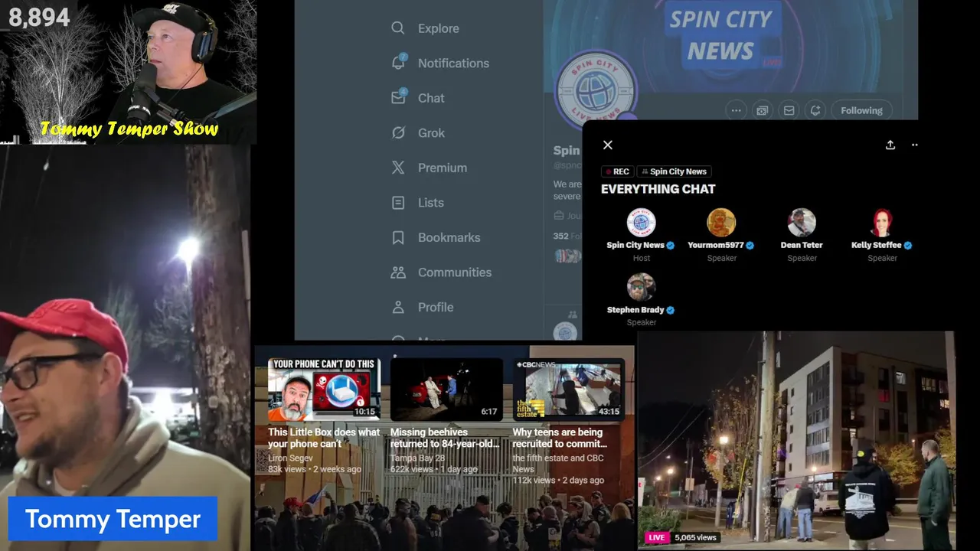Image resolution: width=980 pixels, height=551 pixels.
Task: Click the Kelly Steffee speaker name
Action: pyautogui.click(x=876, y=245)
